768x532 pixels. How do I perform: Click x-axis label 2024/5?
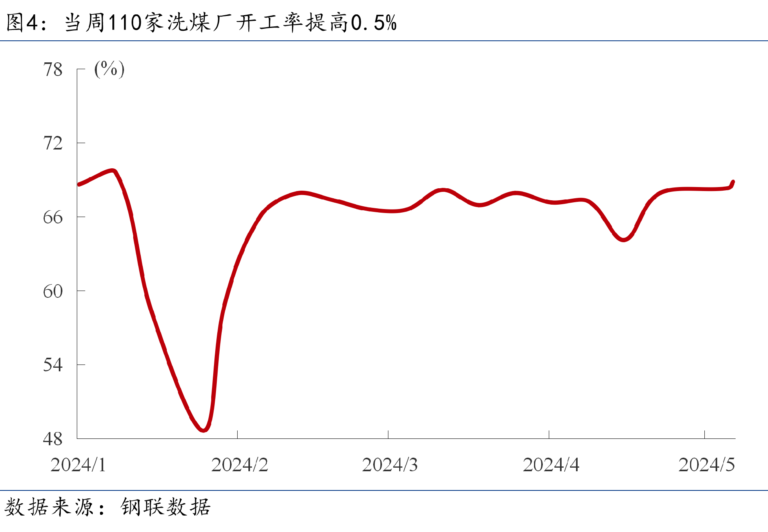[706, 464]
